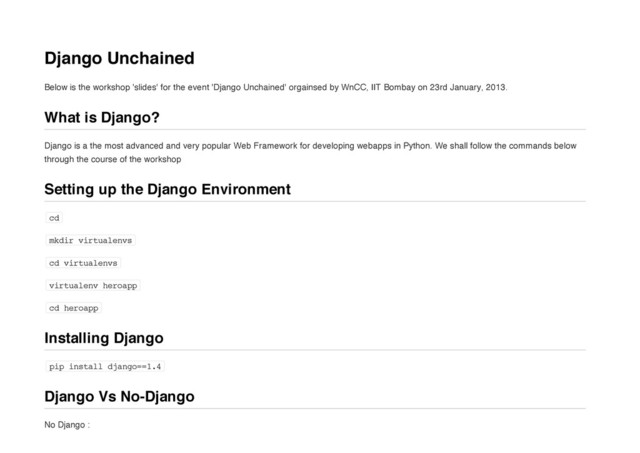Click the 'mkdir virtualenvs' code block

click(x=91, y=241)
